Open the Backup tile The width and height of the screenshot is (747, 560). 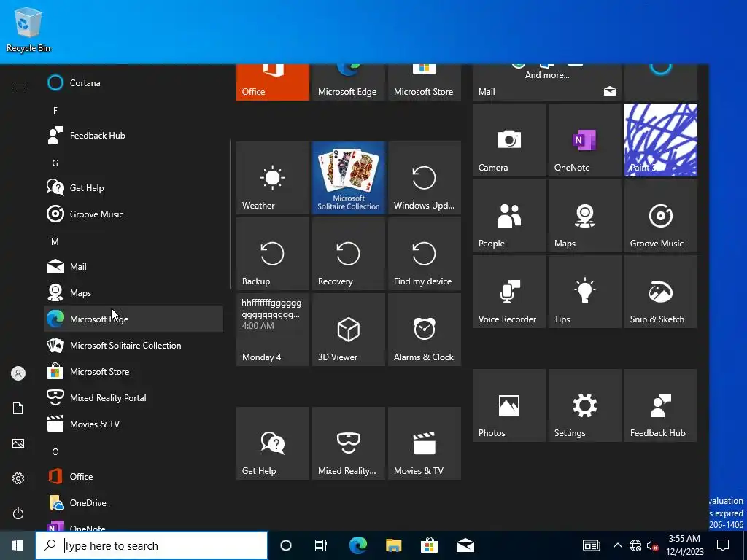[x=273, y=253]
